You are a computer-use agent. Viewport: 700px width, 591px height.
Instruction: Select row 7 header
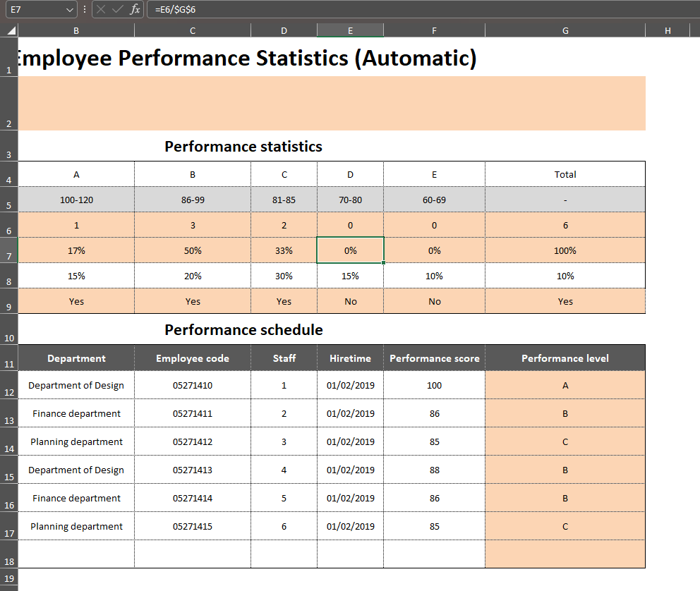coord(9,250)
